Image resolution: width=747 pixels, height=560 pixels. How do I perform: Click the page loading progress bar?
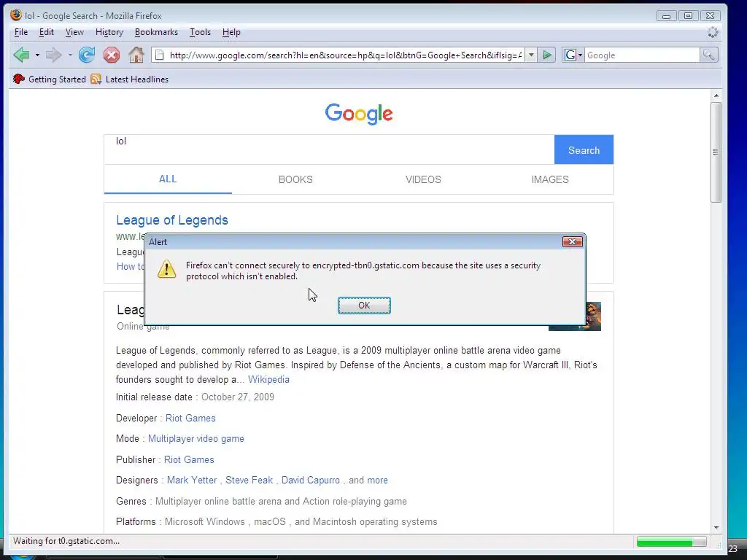coord(671,542)
